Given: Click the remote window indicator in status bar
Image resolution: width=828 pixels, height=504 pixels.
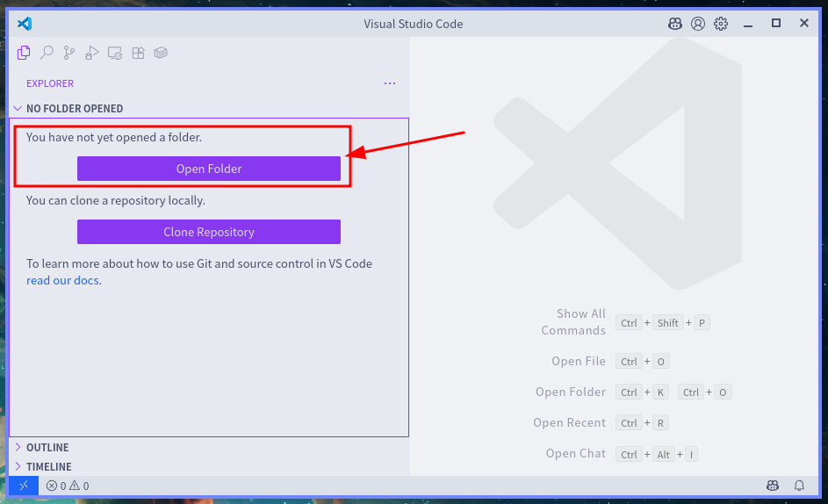Looking at the screenshot, I should point(24,486).
